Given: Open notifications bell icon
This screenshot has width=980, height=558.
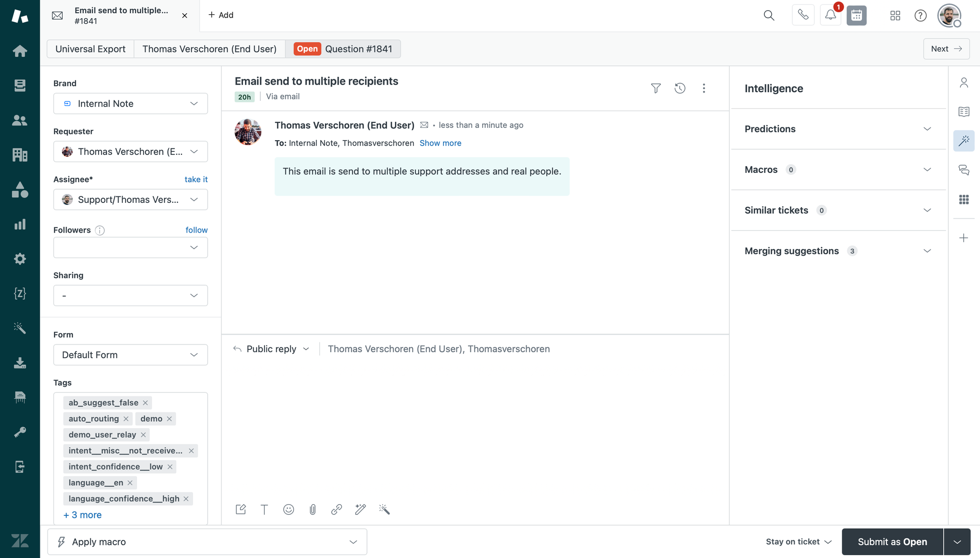Looking at the screenshot, I should 830,15.
